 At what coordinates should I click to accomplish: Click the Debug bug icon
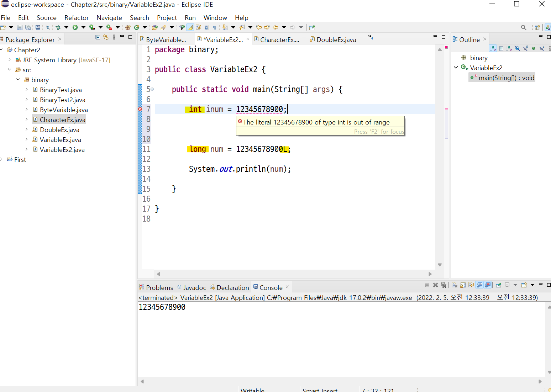tap(58, 27)
